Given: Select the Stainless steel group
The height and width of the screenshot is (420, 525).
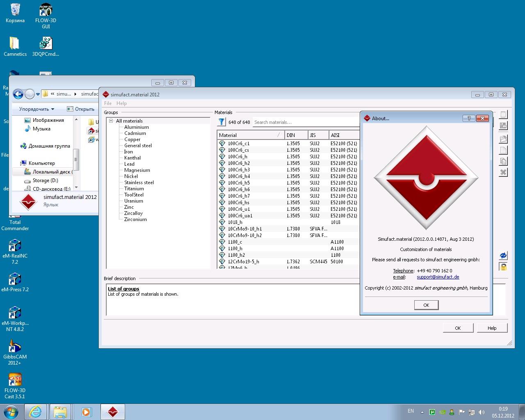Looking at the screenshot, I should click(x=139, y=183).
